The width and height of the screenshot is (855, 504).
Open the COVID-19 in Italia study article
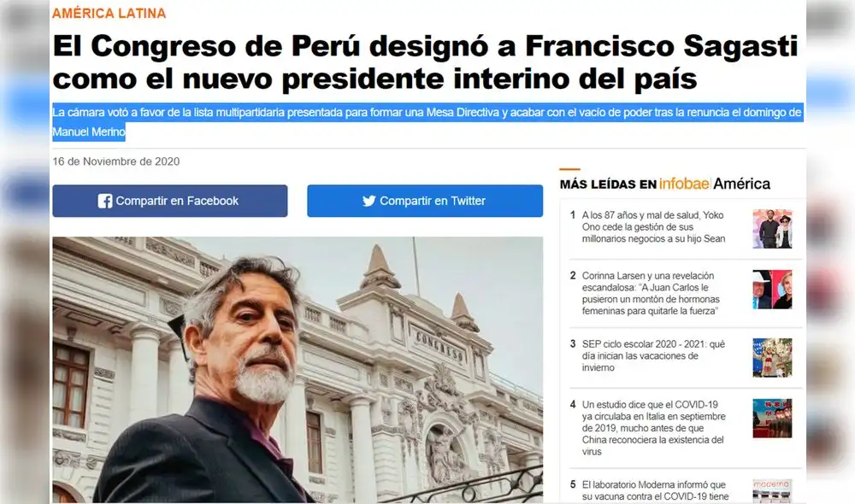point(654,428)
